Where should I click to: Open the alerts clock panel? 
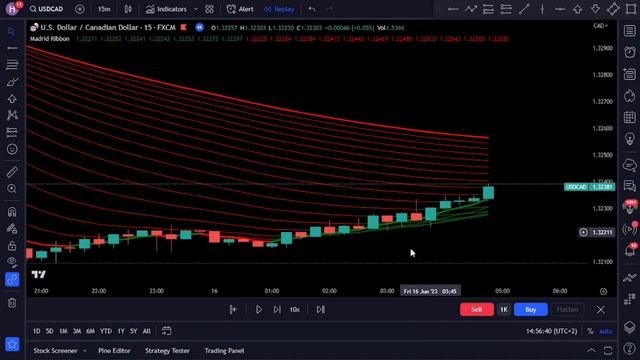pyautogui.click(x=629, y=52)
